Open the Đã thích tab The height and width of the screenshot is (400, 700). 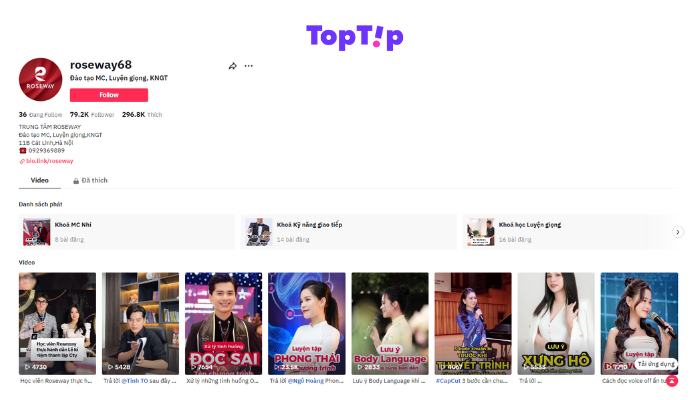(x=90, y=180)
